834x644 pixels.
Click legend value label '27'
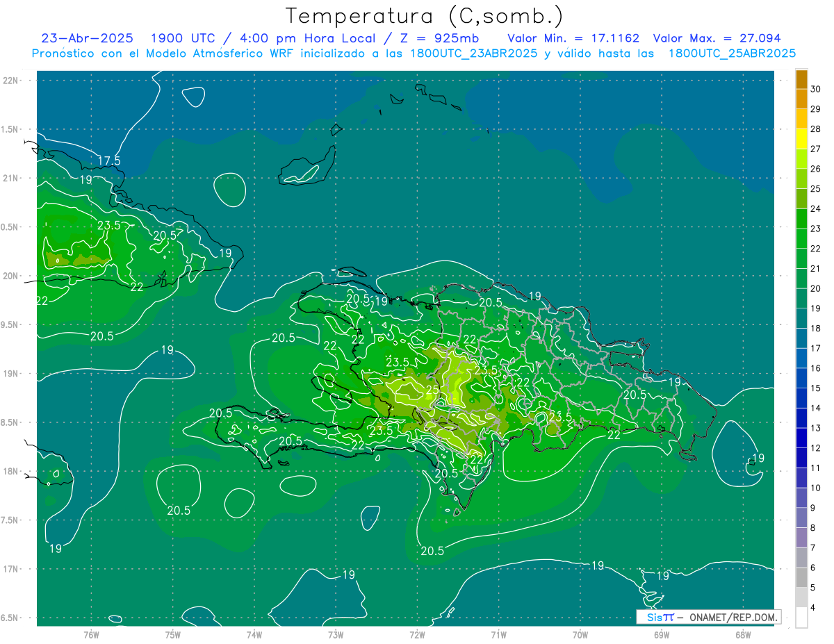(x=815, y=149)
